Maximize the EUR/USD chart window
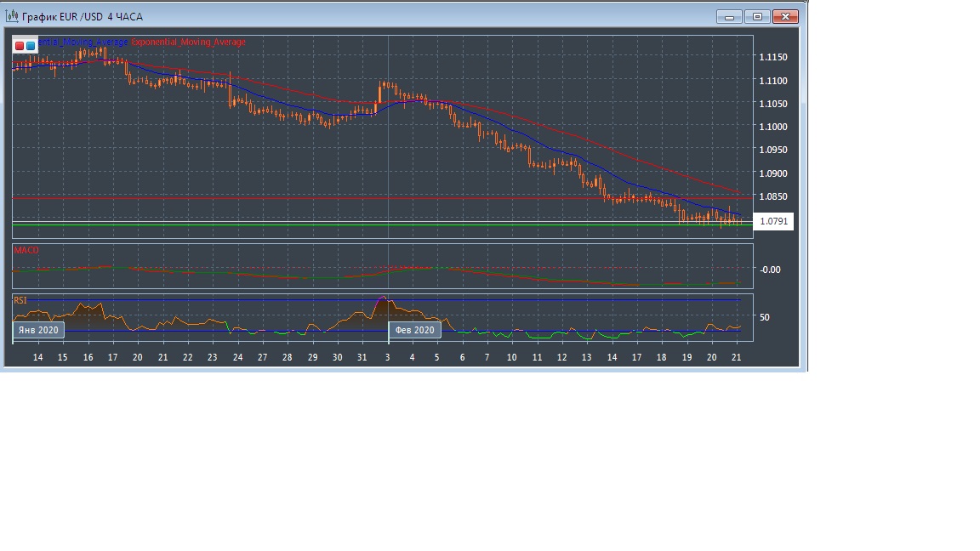Viewport: 980px width, 551px height. [757, 16]
